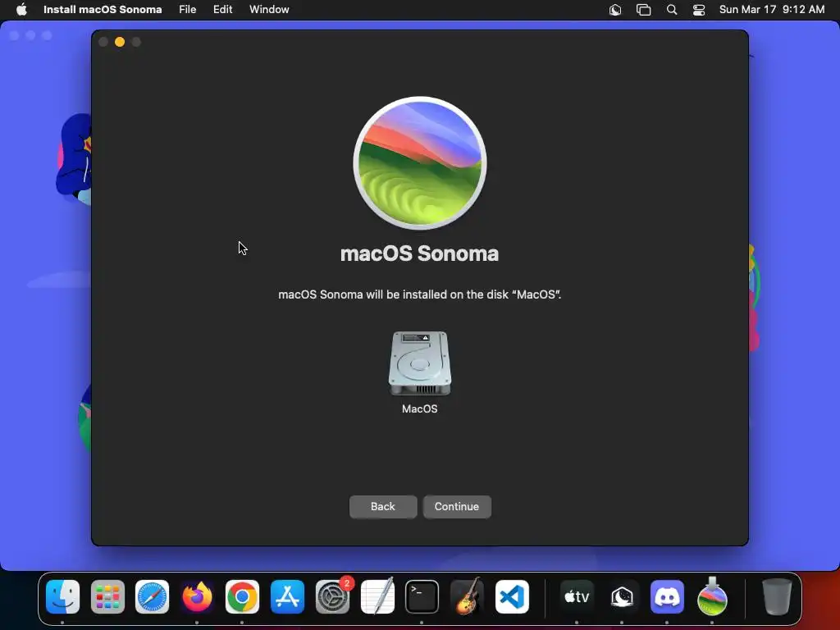
Task: Launch Google Chrome from the Dock
Action: tap(242, 596)
